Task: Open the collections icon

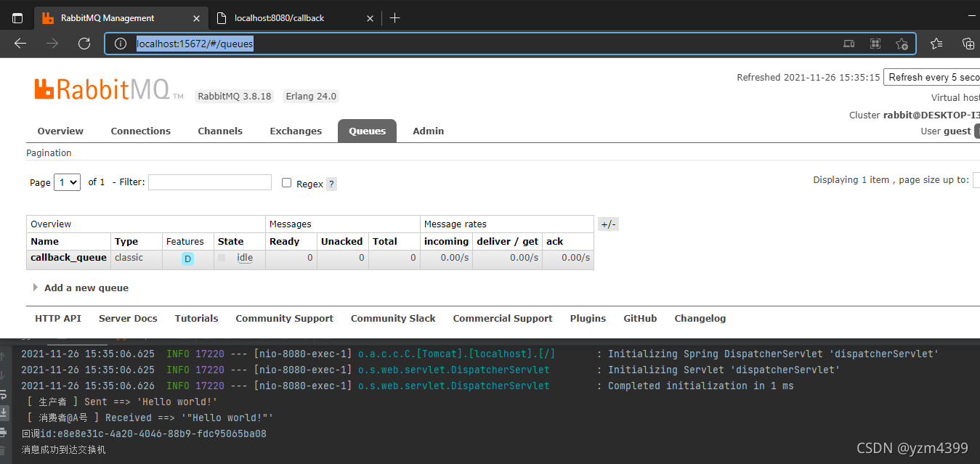Action: click(x=968, y=44)
